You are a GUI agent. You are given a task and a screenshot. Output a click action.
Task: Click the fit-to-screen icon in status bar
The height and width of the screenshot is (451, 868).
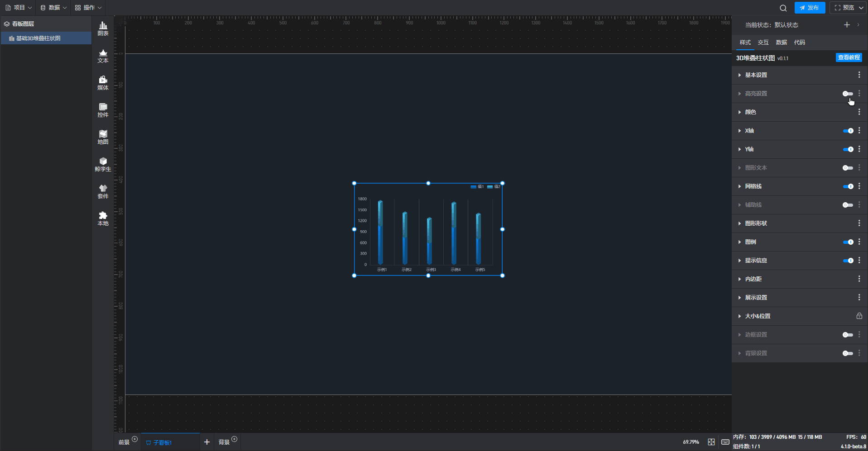click(x=711, y=442)
